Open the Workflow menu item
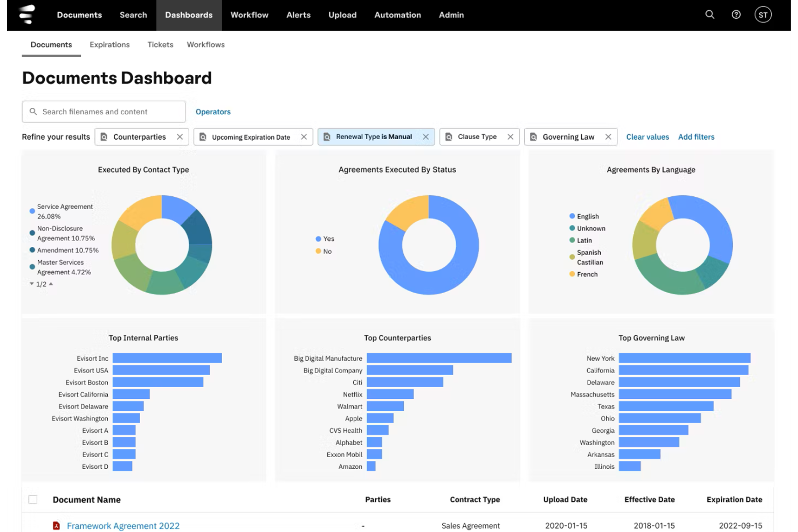The image size is (798, 532). point(249,15)
